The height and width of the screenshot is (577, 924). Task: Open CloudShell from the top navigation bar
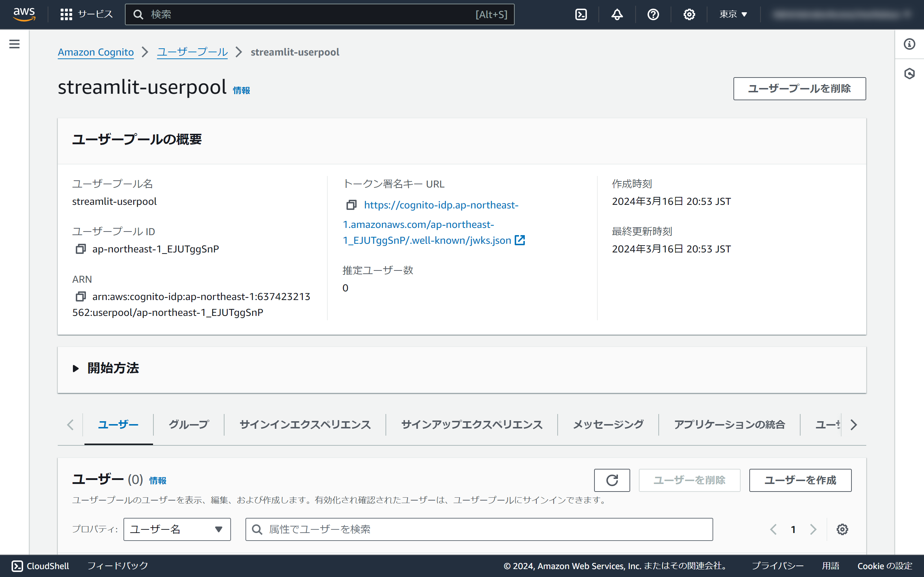[581, 14]
